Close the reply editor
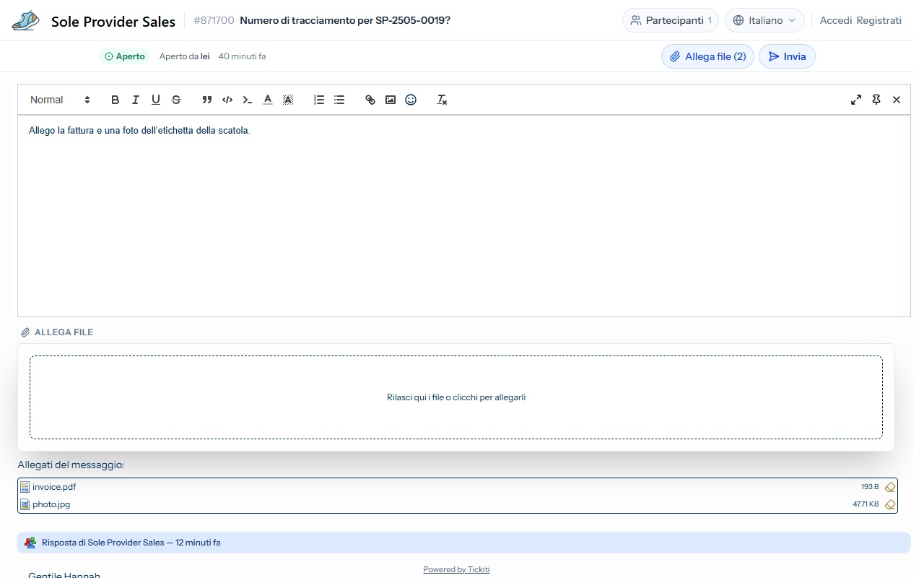The image size is (924, 578). click(x=897, y=100)
